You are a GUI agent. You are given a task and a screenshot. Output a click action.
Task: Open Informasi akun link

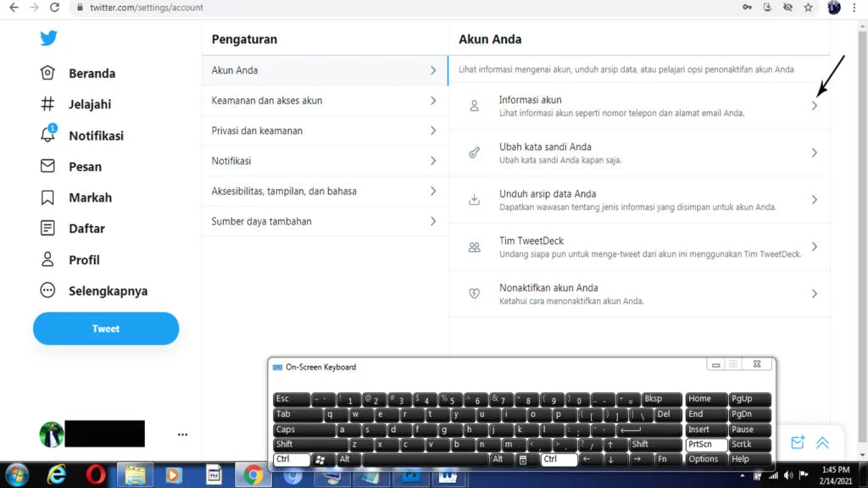[639, 106]
